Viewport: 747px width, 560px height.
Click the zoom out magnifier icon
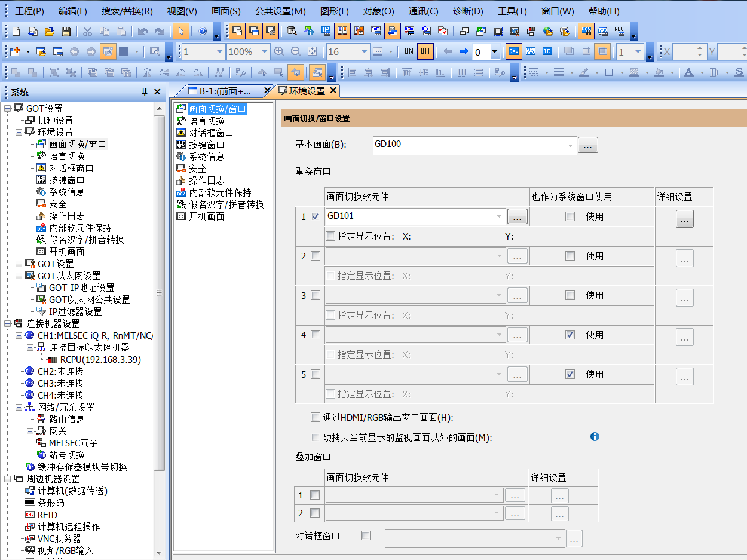point(295,52)
